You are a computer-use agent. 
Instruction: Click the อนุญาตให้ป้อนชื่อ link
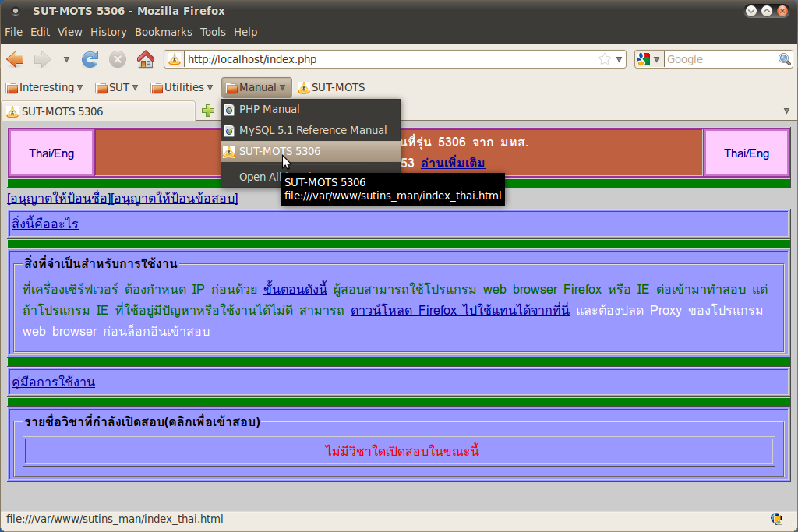coord(59,199)
